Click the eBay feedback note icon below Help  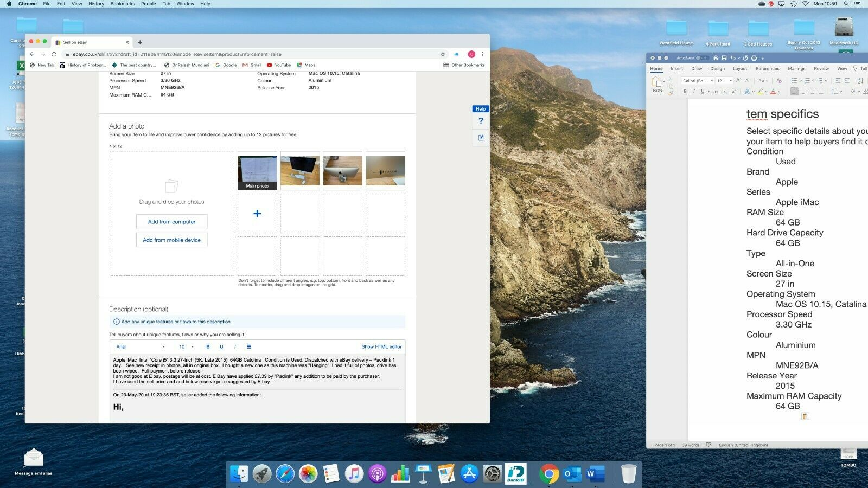pyautogui.click(x=481, y=138)
